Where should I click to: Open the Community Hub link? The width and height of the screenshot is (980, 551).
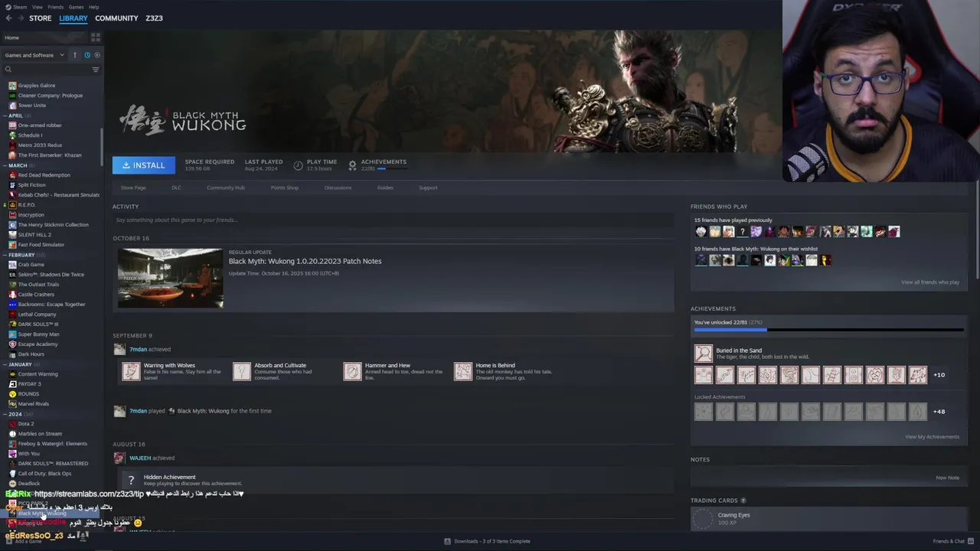coord(226,187)
